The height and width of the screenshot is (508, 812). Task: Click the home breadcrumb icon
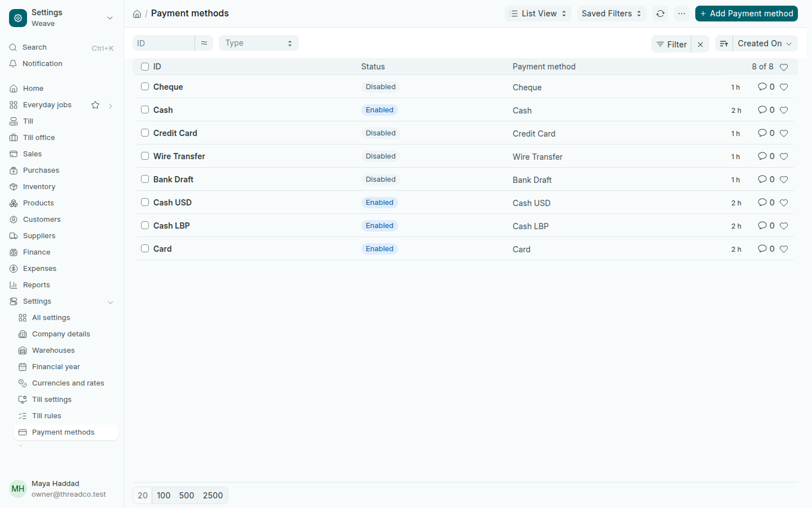point(137,14)
